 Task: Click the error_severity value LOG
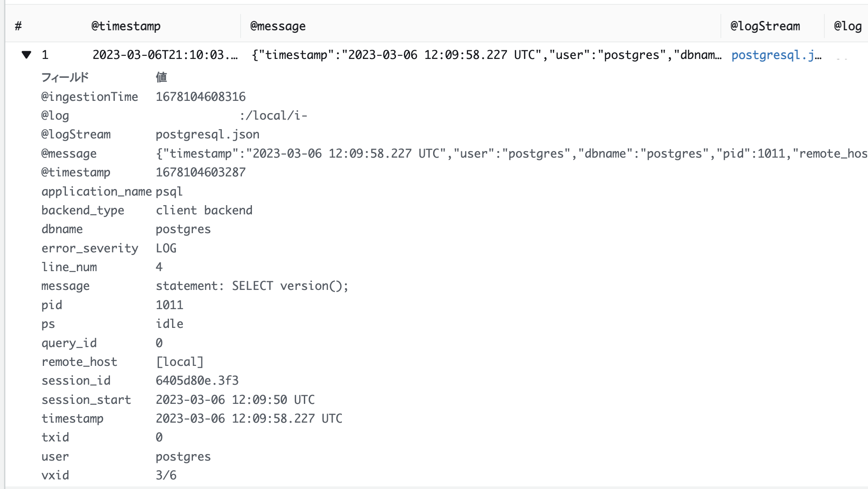click(x=166, y=248)
